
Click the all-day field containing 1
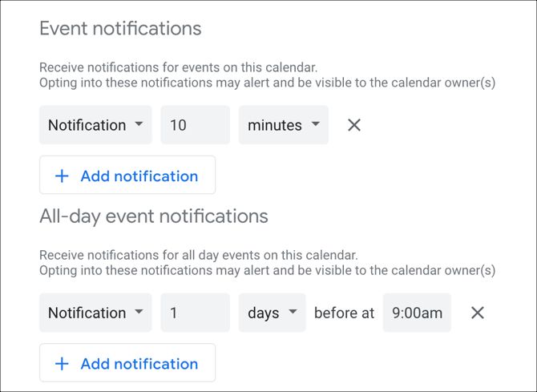coord(195,313)
